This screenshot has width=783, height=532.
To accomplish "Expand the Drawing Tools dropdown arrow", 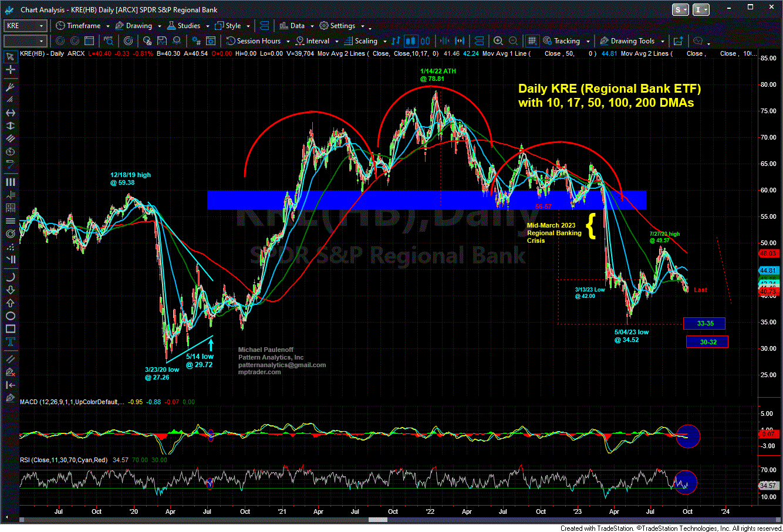I will pos(663,41).
